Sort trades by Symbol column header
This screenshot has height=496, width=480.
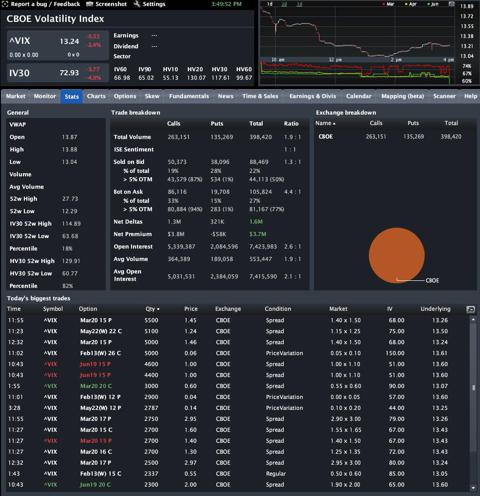point(53,309)
